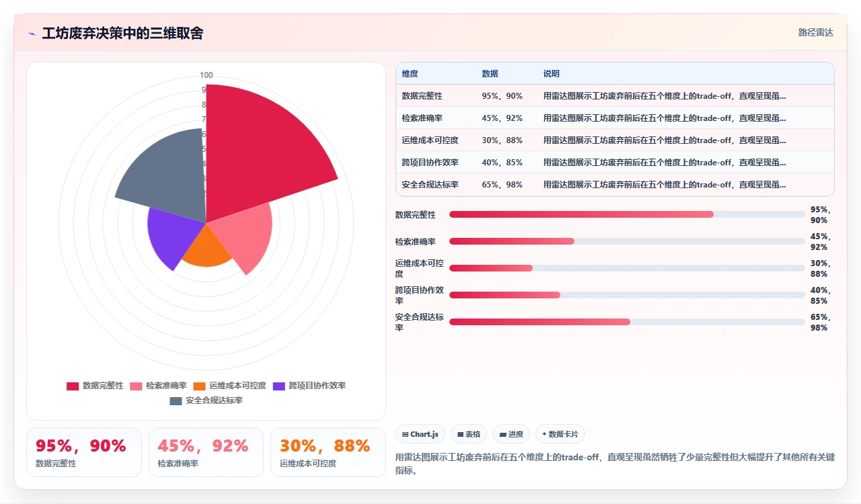Click the Chart.js tag icon
This screenshot has height=504, width=861.
pos(405,435)
